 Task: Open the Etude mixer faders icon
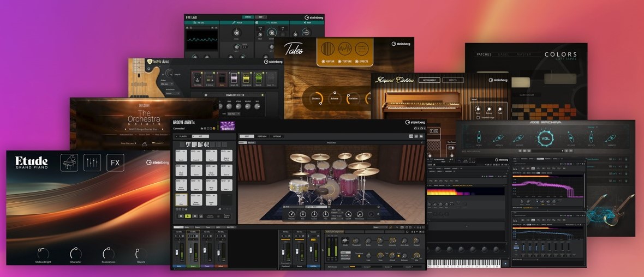click(x=92, y=162)
